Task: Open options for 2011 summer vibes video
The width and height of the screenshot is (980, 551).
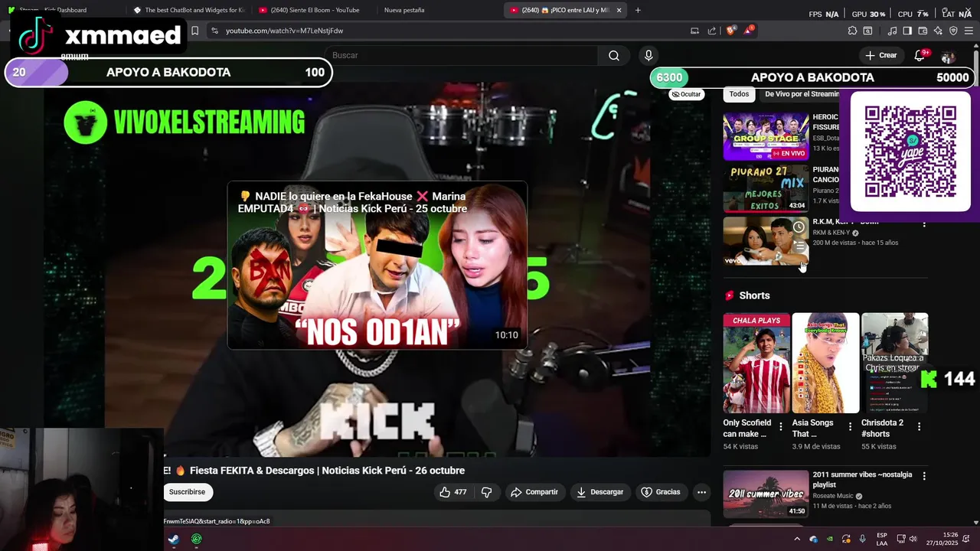Action: click(x=924, y=476)
